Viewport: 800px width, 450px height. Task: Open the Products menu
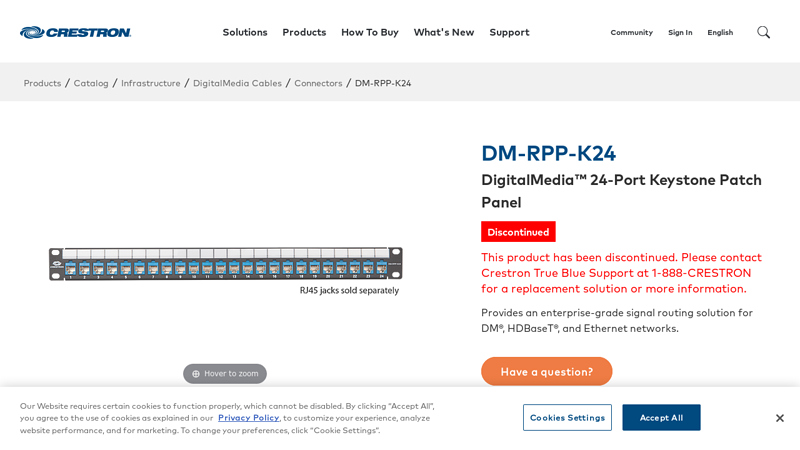point(304,32)
